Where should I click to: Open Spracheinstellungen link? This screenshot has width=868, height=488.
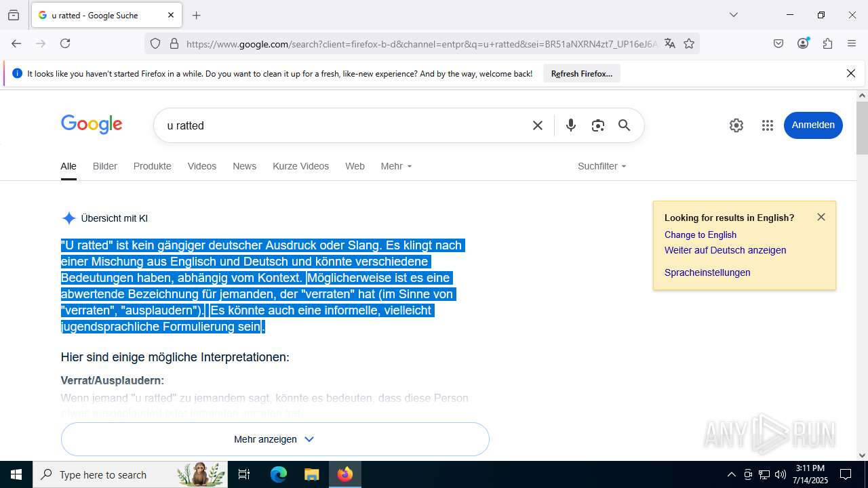coord(707,272)
